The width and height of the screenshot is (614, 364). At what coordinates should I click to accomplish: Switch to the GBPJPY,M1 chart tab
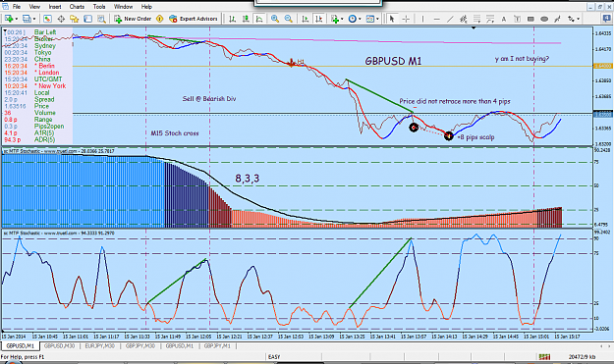[x=217, y=346]
